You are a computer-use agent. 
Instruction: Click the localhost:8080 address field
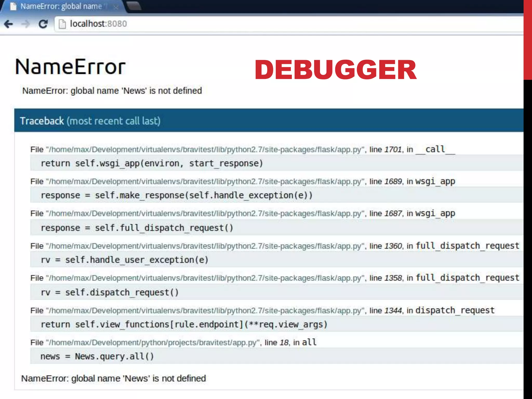pyautogui.click(x=98, y=24)
